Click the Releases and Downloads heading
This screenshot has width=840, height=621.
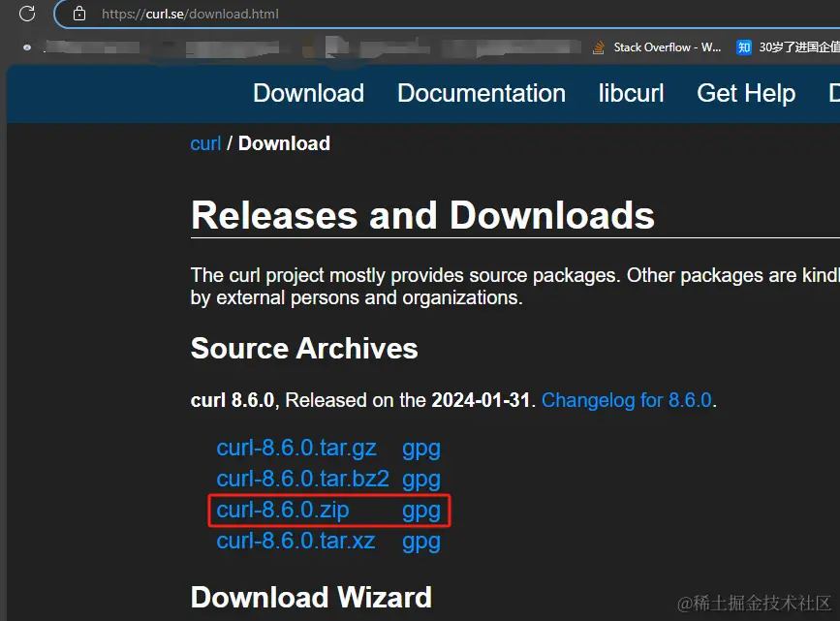(x=422, y=215)
